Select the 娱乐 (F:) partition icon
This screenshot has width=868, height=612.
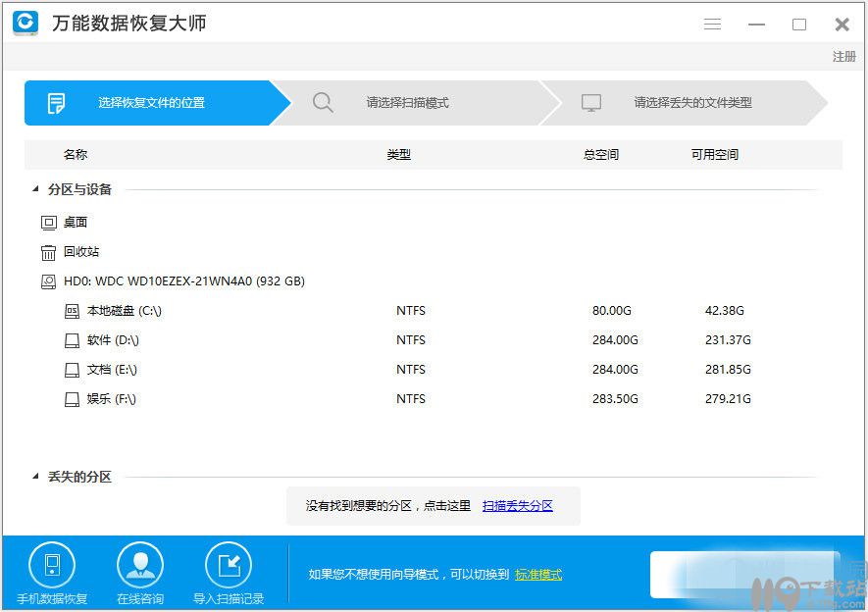[x=72, y=399]
